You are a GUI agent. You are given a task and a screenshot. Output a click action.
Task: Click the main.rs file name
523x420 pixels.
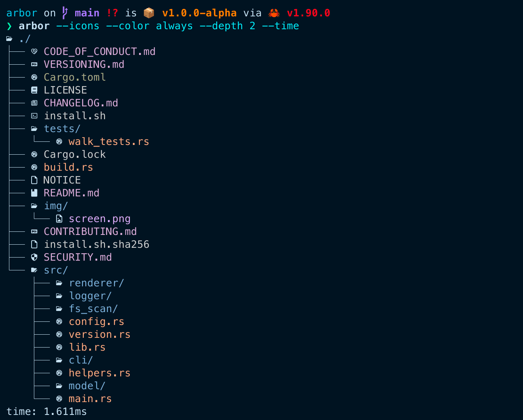pos(90,399)
